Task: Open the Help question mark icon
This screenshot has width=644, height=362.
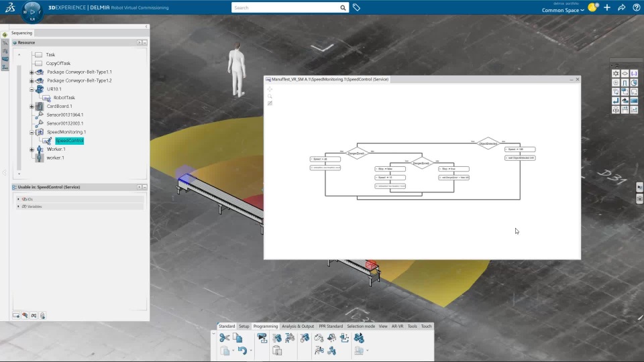Action: pyautogui.click(x=636, y=7)
